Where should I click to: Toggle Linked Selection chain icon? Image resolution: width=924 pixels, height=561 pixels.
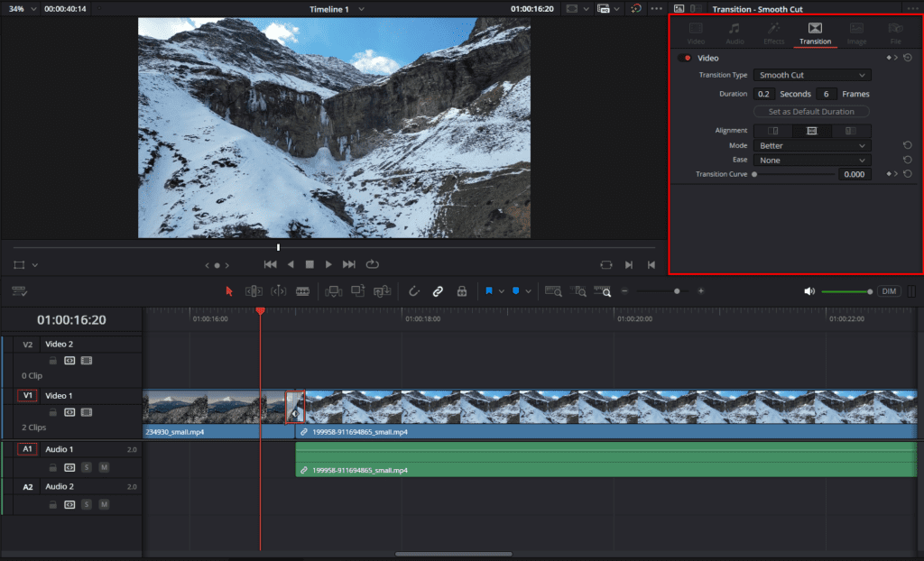pos(438,291)
